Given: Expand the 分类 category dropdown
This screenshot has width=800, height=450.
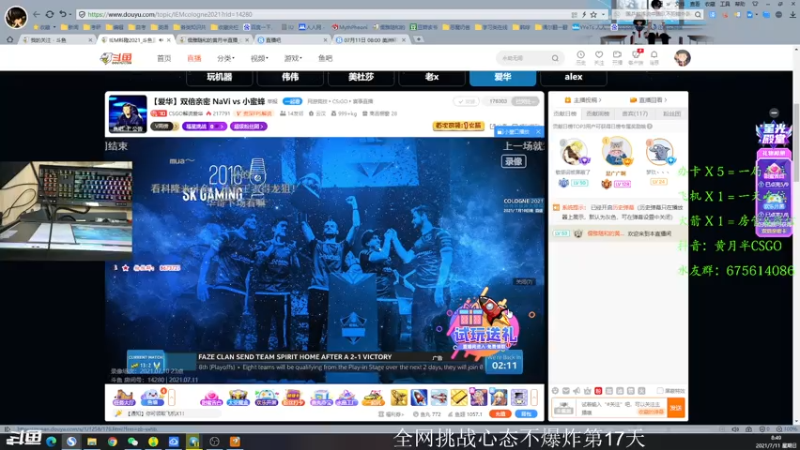Looking at the screenshot, I should (226, 58).
